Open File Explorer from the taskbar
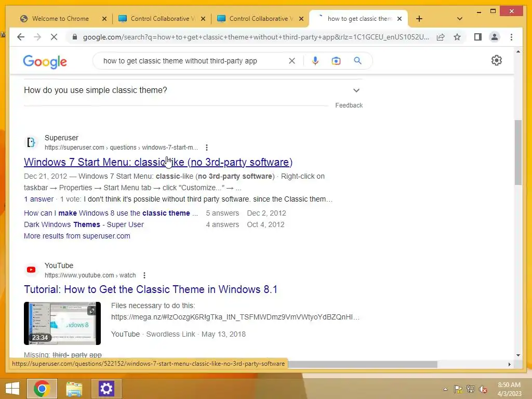 tap(74, 389)
